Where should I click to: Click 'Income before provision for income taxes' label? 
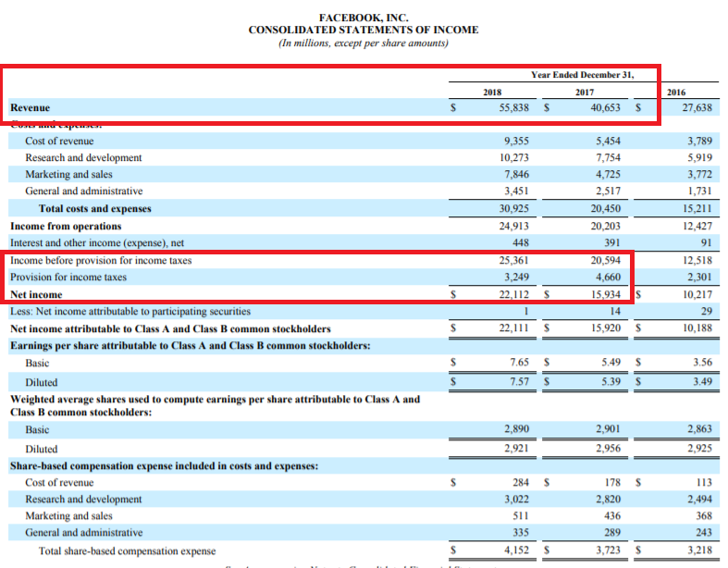(101, 261)
